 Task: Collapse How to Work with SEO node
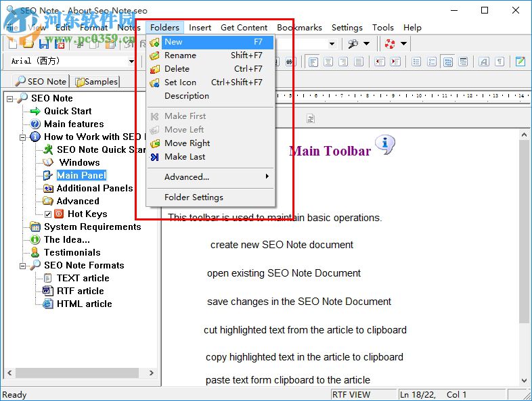(23, 137)
